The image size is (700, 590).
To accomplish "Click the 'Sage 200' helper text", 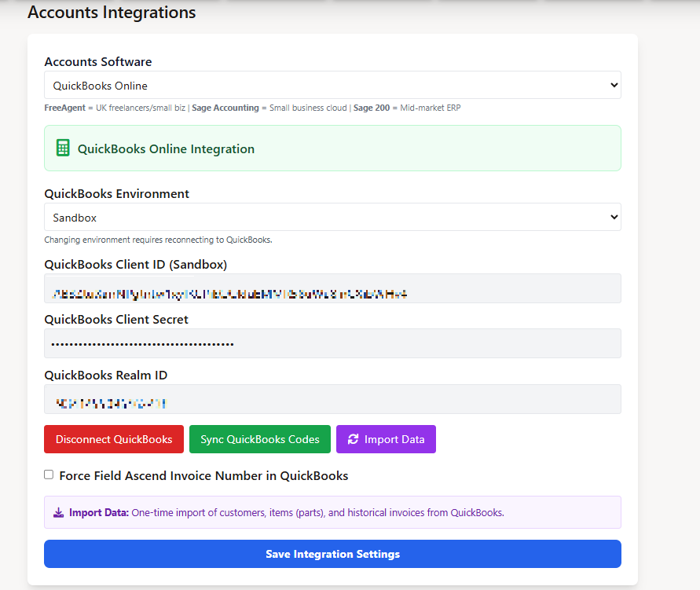I will (372, 108).
